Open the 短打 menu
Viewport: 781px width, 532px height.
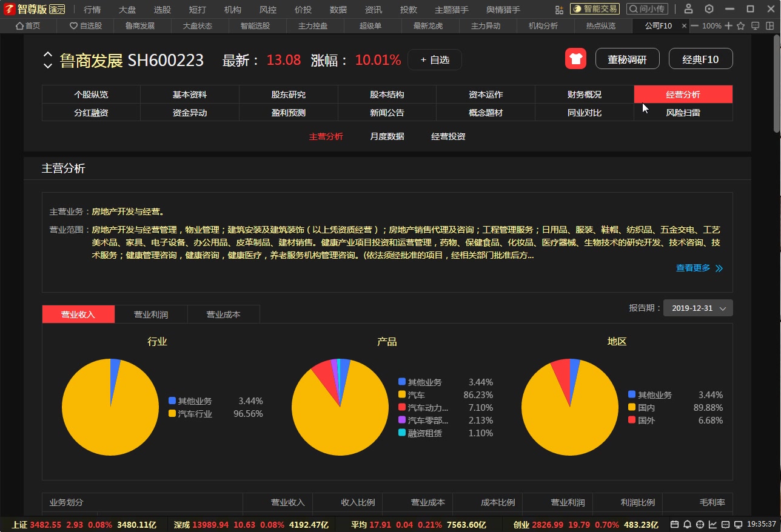(198, 10)
